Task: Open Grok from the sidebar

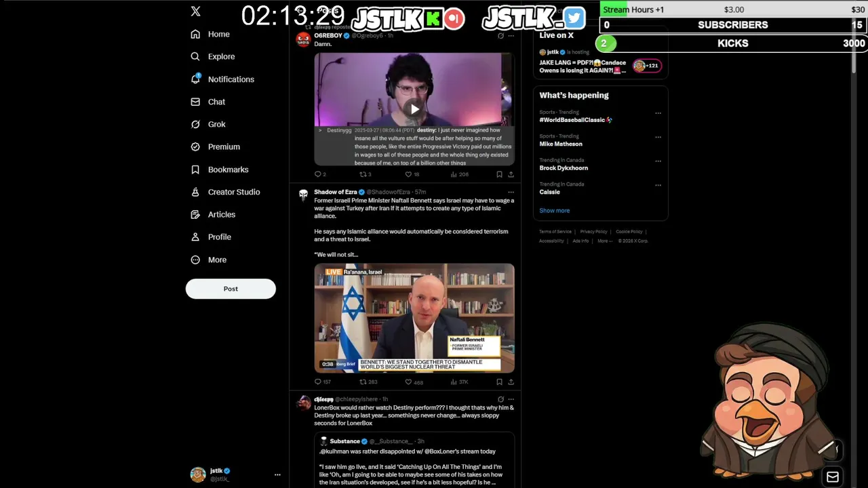Action: click(208, 124)
